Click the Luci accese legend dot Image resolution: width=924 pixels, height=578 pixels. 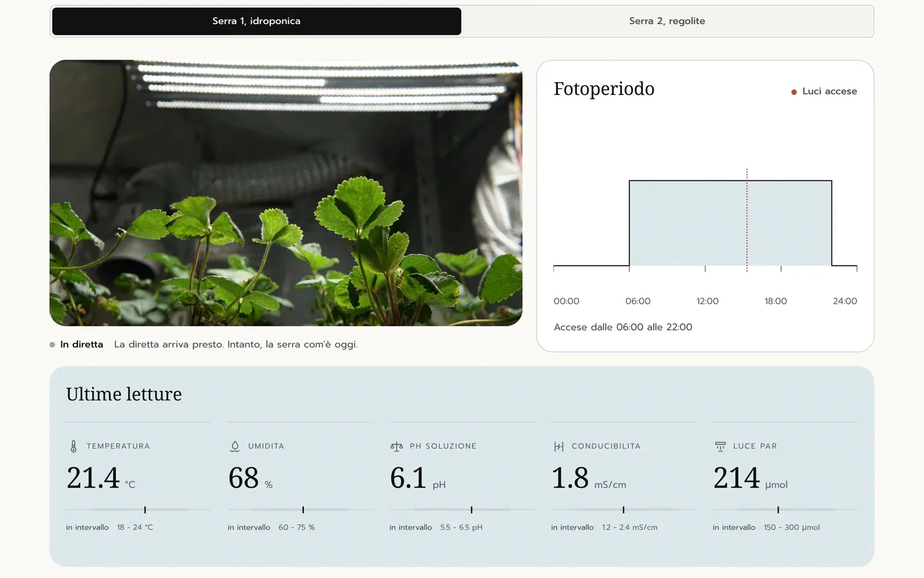pyautogui.click(x=794, y=92)
